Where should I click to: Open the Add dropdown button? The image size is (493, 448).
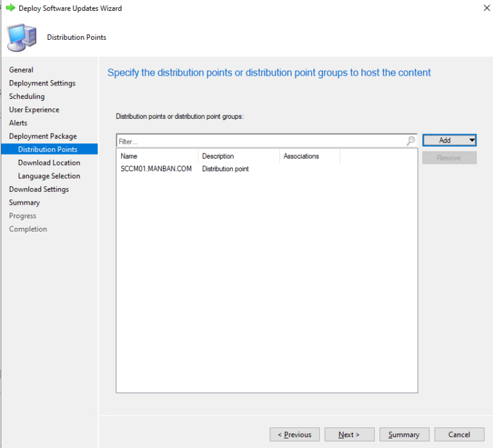(449, 140)
